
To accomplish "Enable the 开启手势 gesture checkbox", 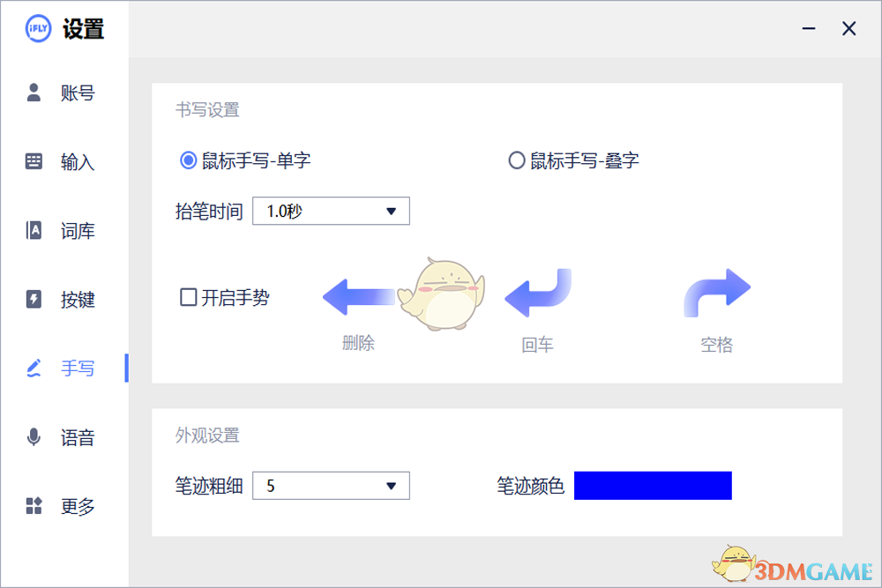I will click(x=188, y=298).
